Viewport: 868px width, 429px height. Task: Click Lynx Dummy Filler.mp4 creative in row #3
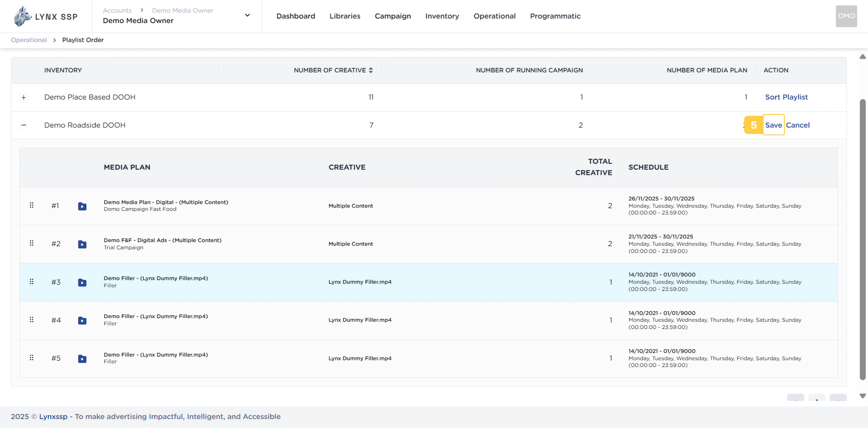pyautogui.click(x=360, y=282)
